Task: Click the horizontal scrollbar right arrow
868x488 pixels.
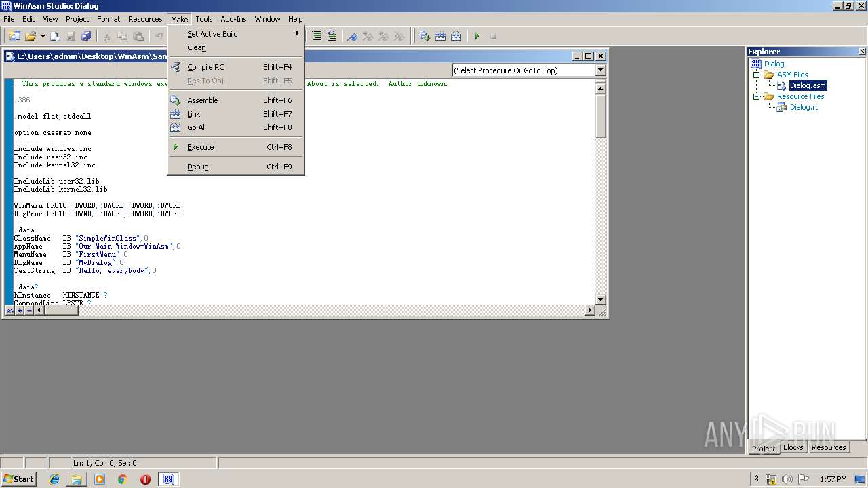Action: 589,310
